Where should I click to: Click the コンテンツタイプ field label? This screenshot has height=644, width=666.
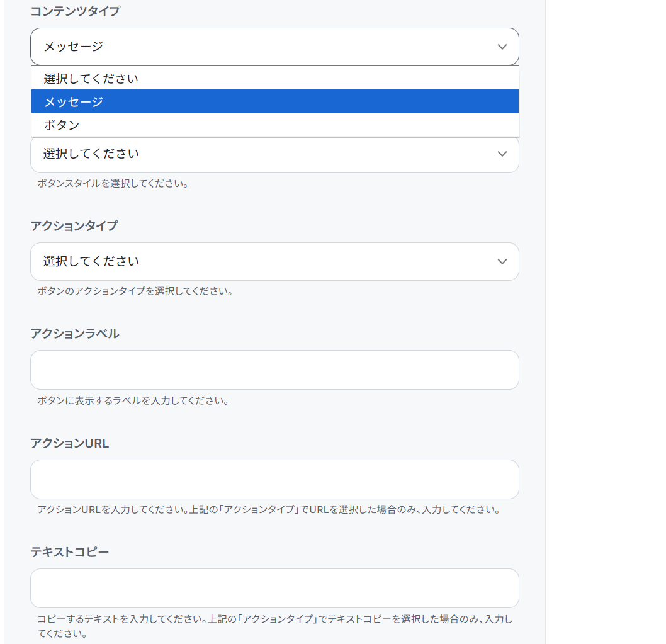coord(75,11)
